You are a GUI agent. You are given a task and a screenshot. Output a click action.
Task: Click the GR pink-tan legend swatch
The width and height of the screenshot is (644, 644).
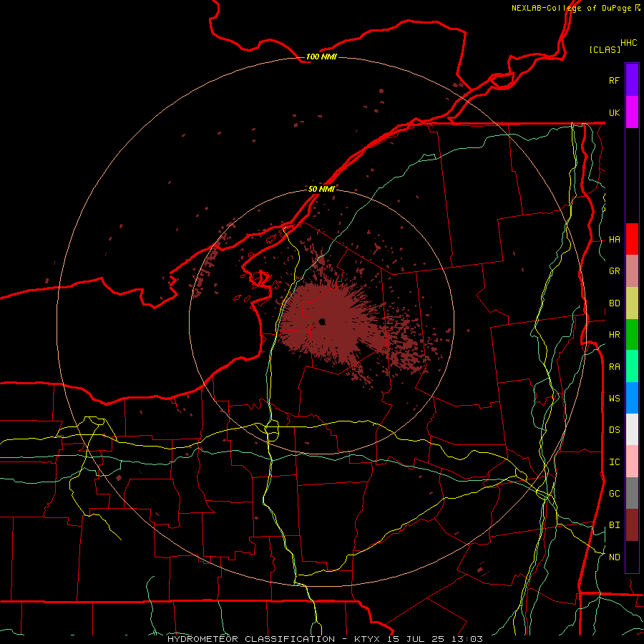click(632, 271)
